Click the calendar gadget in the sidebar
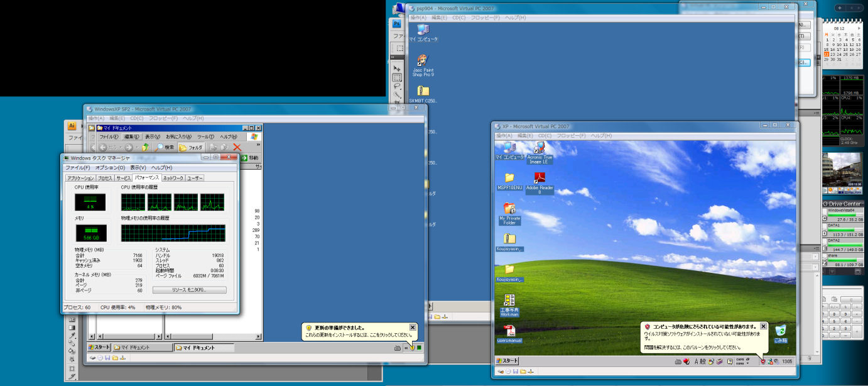Image resolution: width=868 pixels, height=386 pixels. tap(843, 43)
